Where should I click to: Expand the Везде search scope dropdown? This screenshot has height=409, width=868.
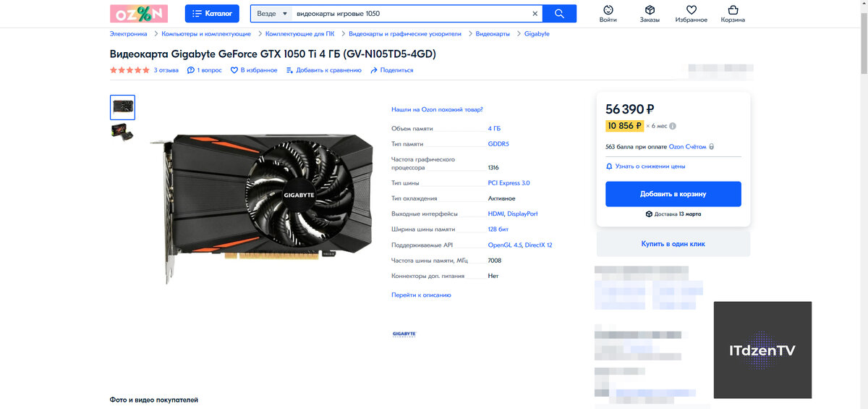click(x=272, y=14)
